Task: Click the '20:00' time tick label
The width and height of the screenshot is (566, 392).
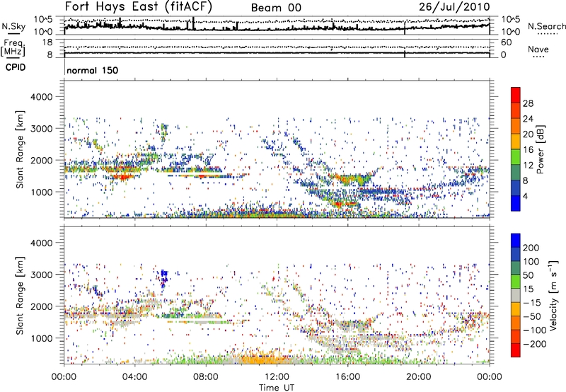Action: click(418, 377)
